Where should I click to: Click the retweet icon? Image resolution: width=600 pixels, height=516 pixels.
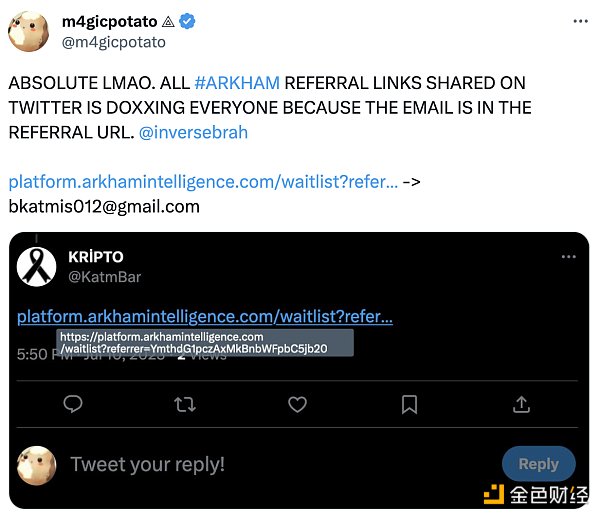pos(185,404)
